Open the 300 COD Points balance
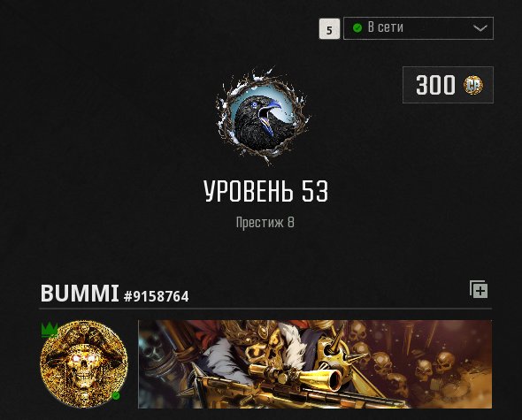Image resolution: width=522 pixels, height=420 pixels. pos(448,85)
